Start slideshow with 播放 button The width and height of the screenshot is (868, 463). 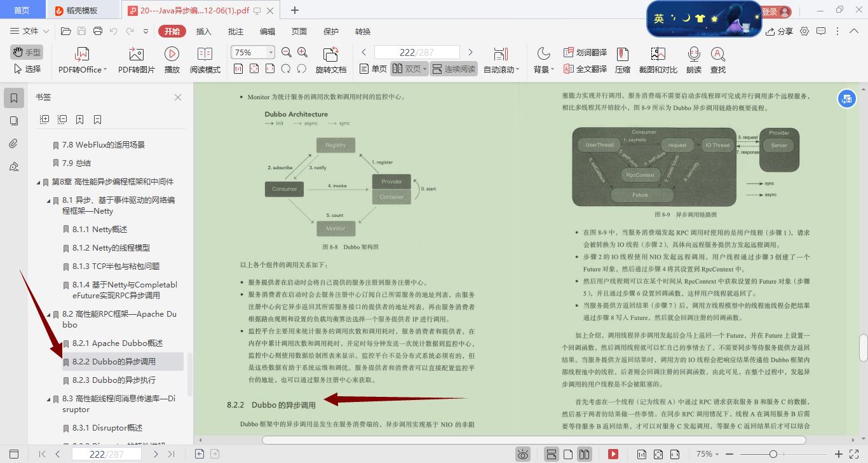(172, 60)
